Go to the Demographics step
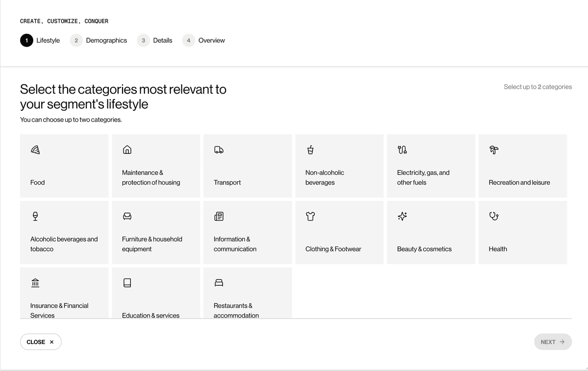The height and width of the screenshot is (371, 588). pyautogui.click(x=98, y=41)
